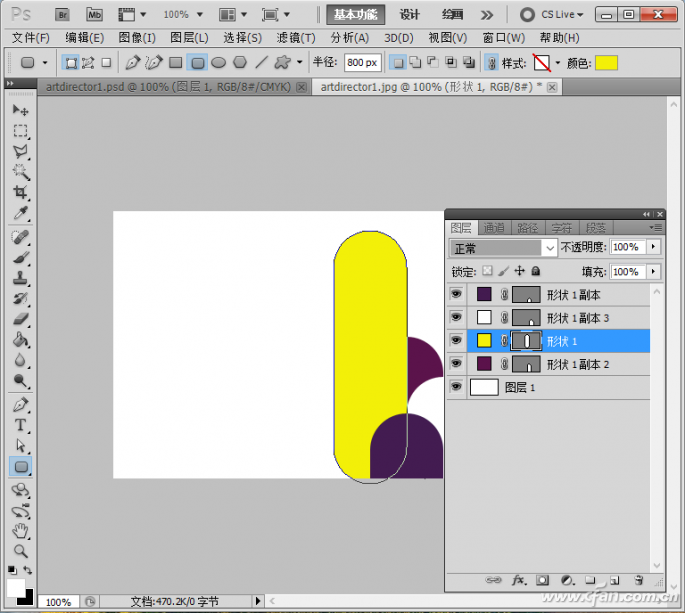This screenshot has width=685, height=613.
Task: Enable Paths mode in options bar
Action: click(x=88, y=63)
